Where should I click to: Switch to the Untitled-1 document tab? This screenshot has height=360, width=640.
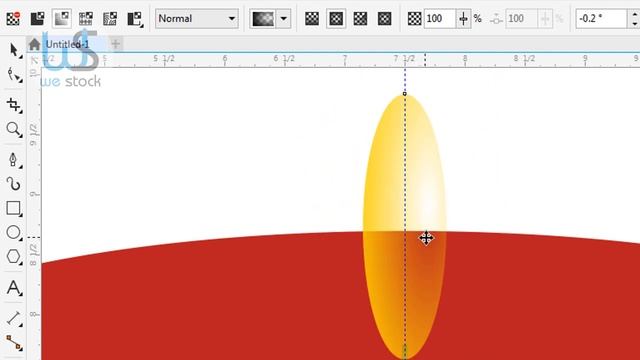[x=67, y=44]
